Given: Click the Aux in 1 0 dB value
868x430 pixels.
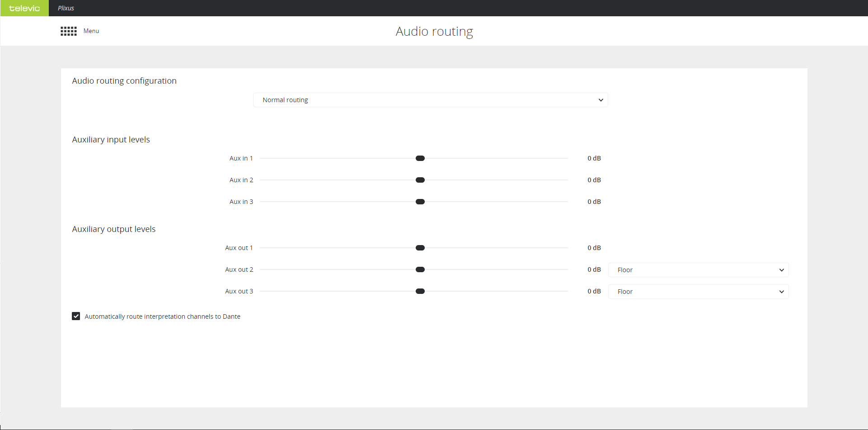Looking at the screenshot, I should [x=594, y=158].
